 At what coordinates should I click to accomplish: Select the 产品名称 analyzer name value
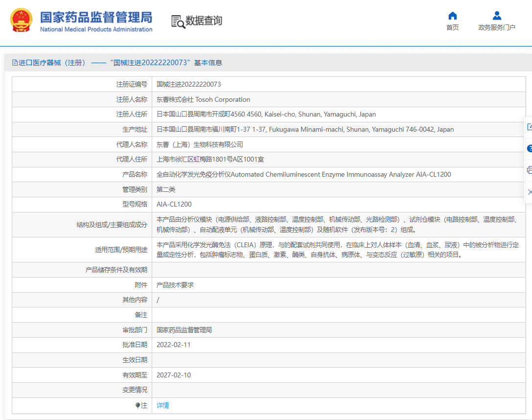(303, 174)
